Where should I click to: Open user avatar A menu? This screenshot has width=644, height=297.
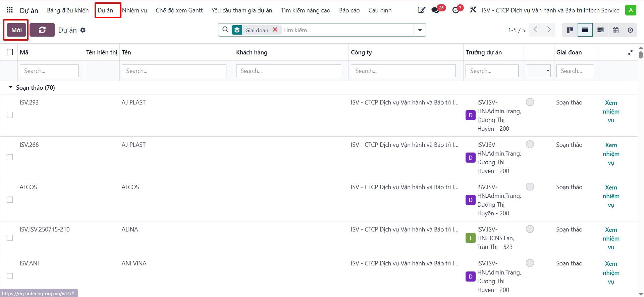coord(631,10)
